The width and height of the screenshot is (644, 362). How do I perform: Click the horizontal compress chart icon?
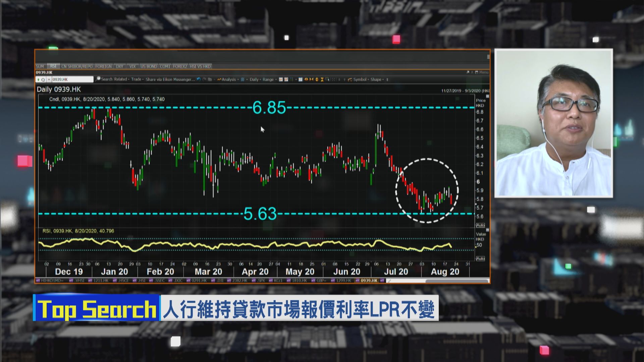click(311, 79)
